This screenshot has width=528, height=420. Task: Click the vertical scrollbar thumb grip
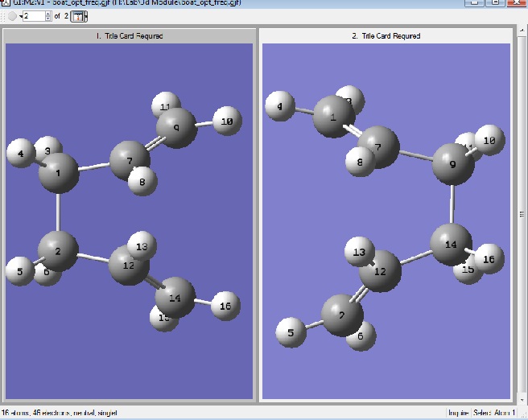coord(522,214)
